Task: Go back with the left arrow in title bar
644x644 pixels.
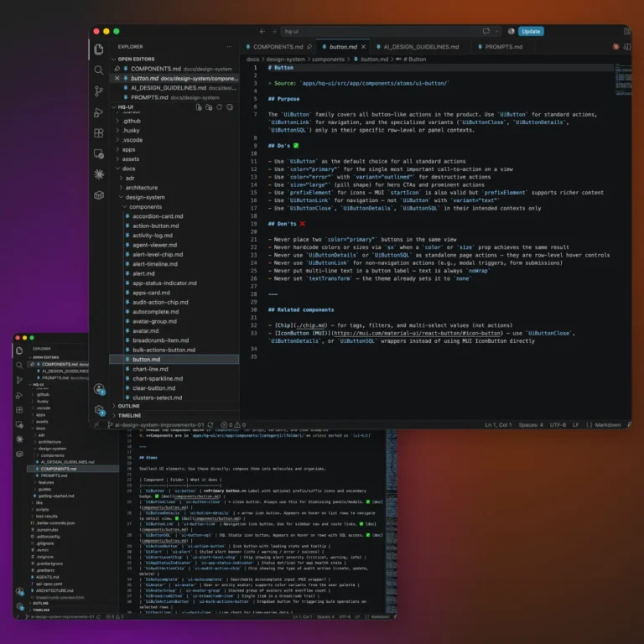Action: click(x=262, y=31)
